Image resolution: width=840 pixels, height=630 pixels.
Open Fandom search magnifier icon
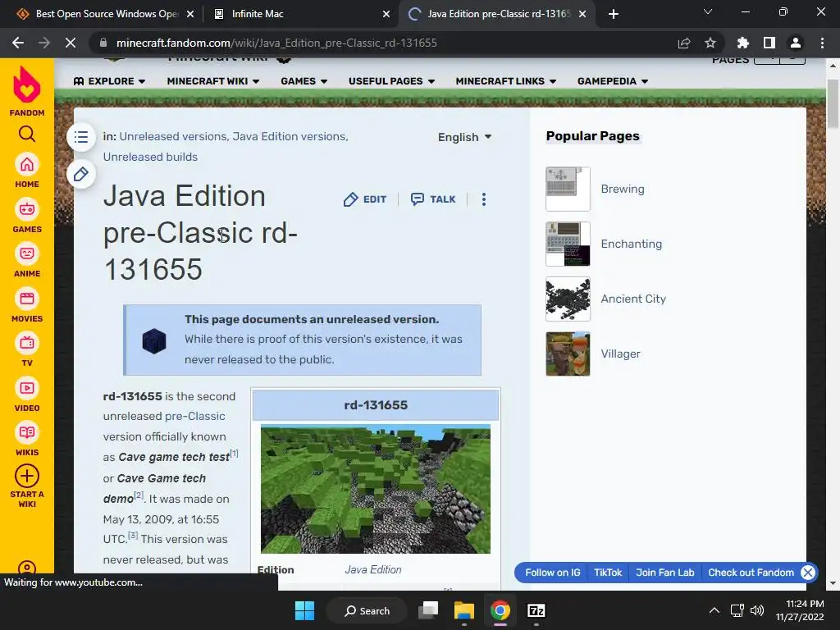pos(27,134)
